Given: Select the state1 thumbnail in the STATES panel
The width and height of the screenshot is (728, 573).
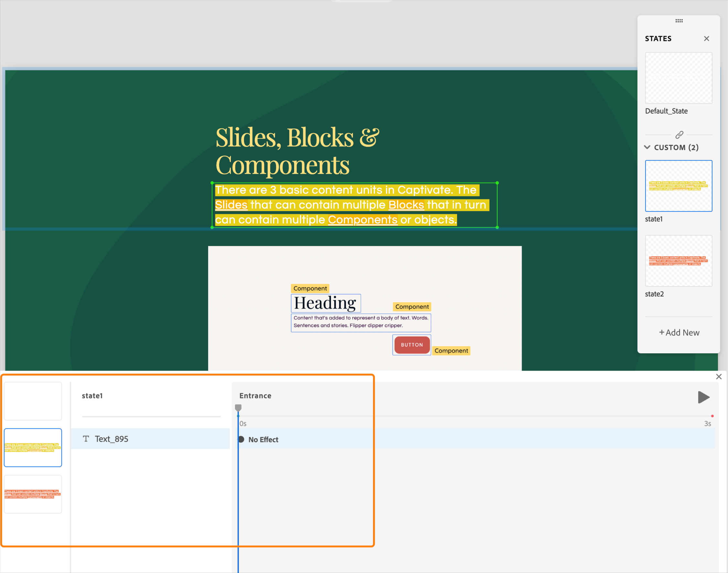Looking at the screenshot, I should 678,186.
